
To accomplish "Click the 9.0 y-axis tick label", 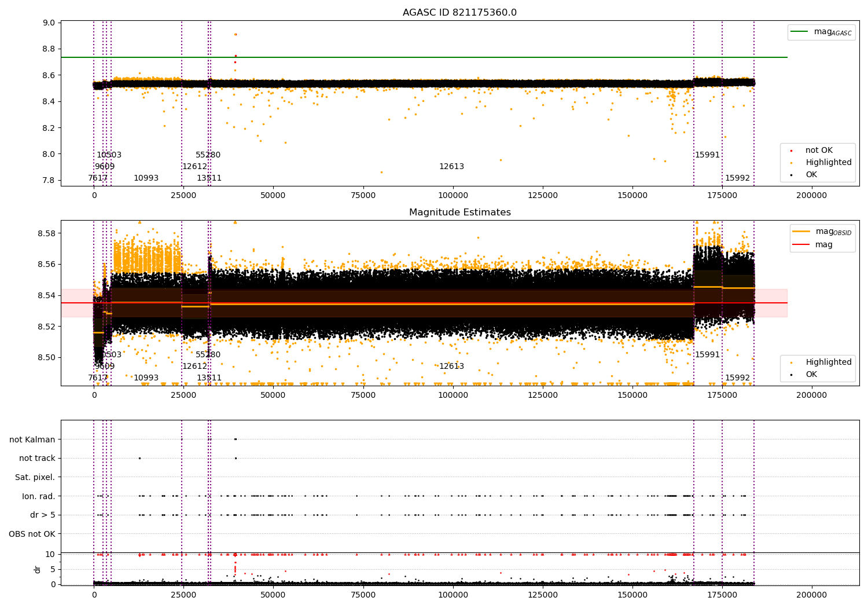I will tap(49, 23).
